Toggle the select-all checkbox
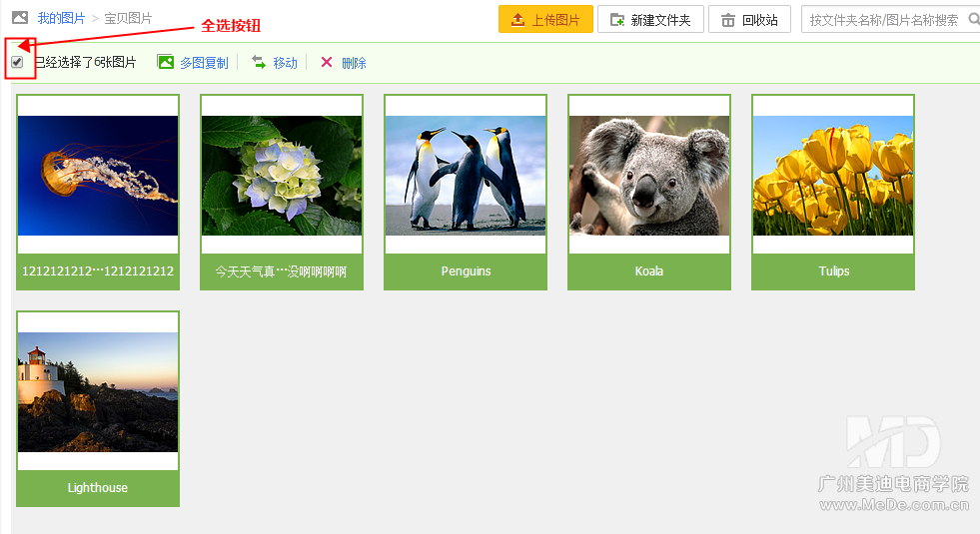980x534 pixels. point(17,62)
